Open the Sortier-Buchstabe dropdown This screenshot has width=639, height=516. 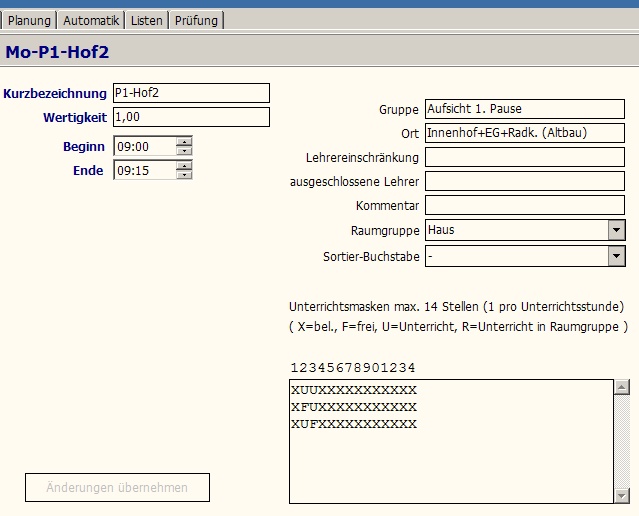point(616,256)
